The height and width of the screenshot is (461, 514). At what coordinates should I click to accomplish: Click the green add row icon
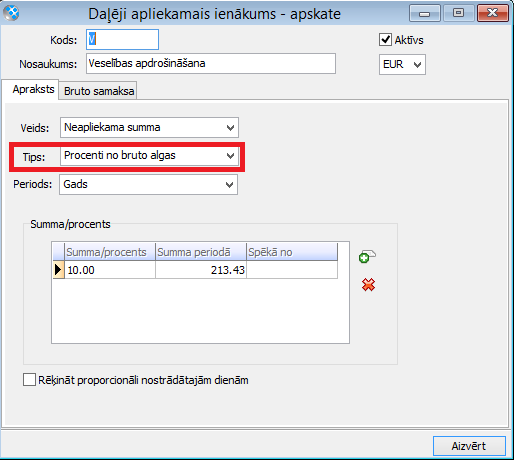click(x=367, y=256)
